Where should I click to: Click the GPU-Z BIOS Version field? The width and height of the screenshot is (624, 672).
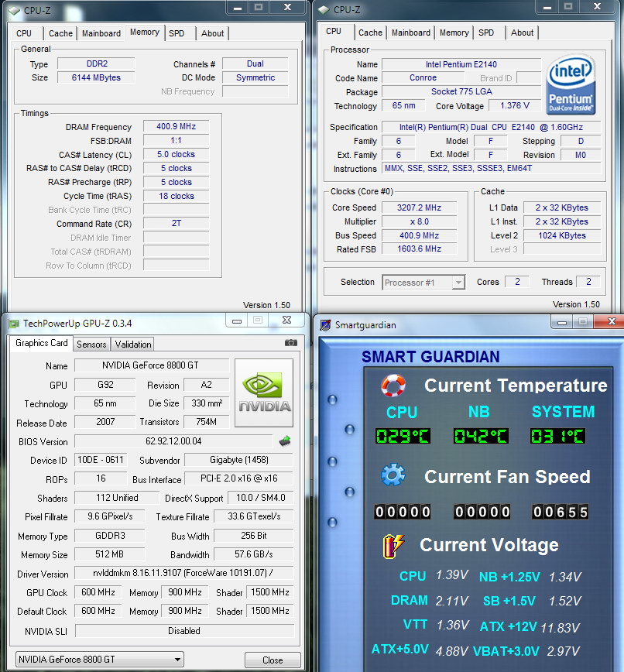tap(174, 441)
